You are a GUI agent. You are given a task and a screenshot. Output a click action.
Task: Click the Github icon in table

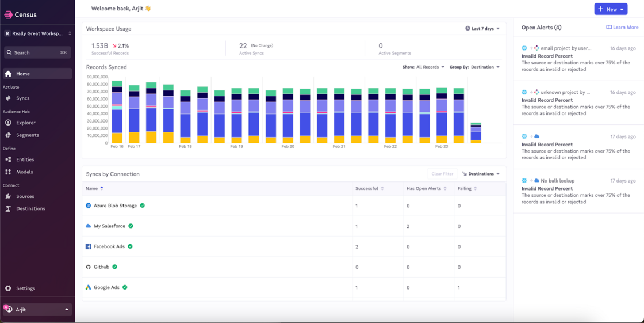(89, 267)
